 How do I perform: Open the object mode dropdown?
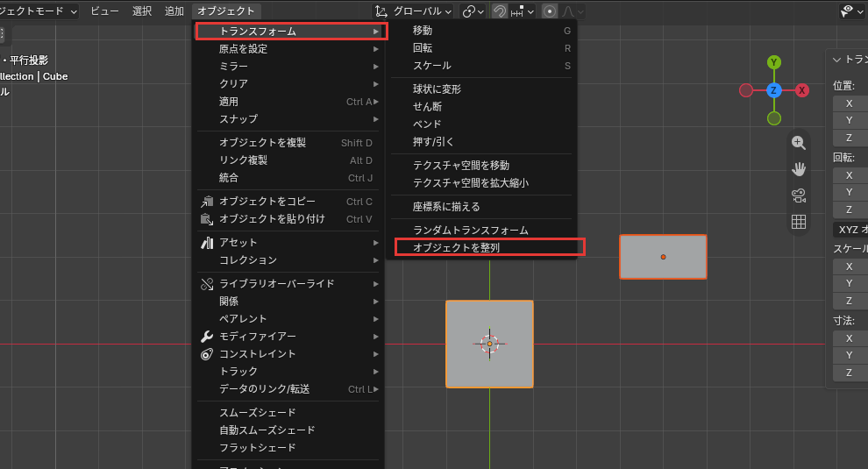click(x=39, y=11)
